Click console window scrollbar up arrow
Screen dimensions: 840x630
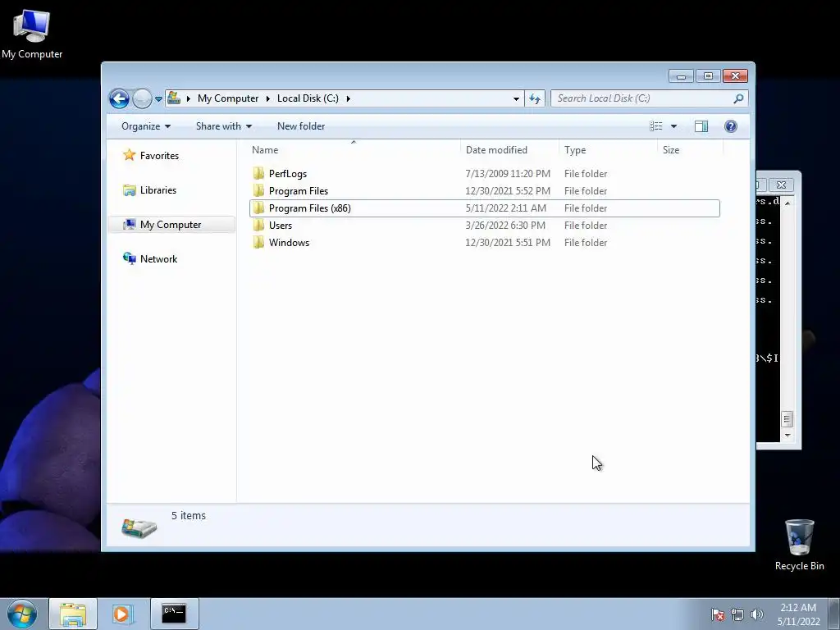point(787,203)
